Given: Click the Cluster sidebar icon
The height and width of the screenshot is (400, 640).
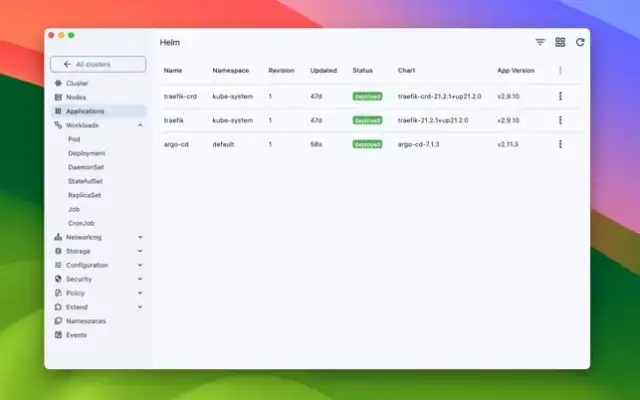Looking at the screenshot, I should point(58,83).
